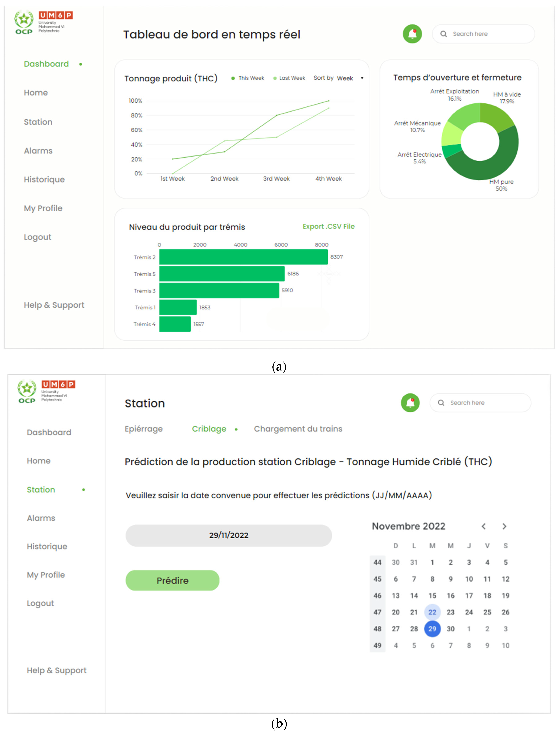The height and width of the screenshot is (734, 560).
Task: Click notification bell in dashboard header
Action: tap(412, 34)
